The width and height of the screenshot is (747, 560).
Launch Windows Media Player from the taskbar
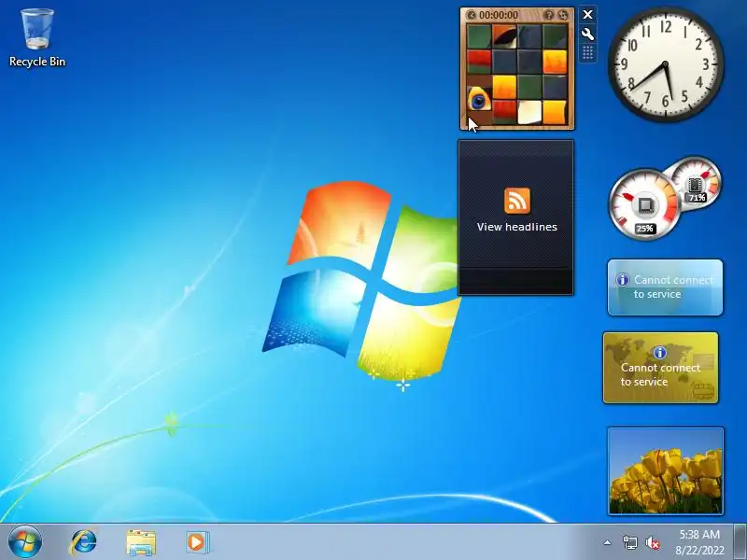[196, 542]
